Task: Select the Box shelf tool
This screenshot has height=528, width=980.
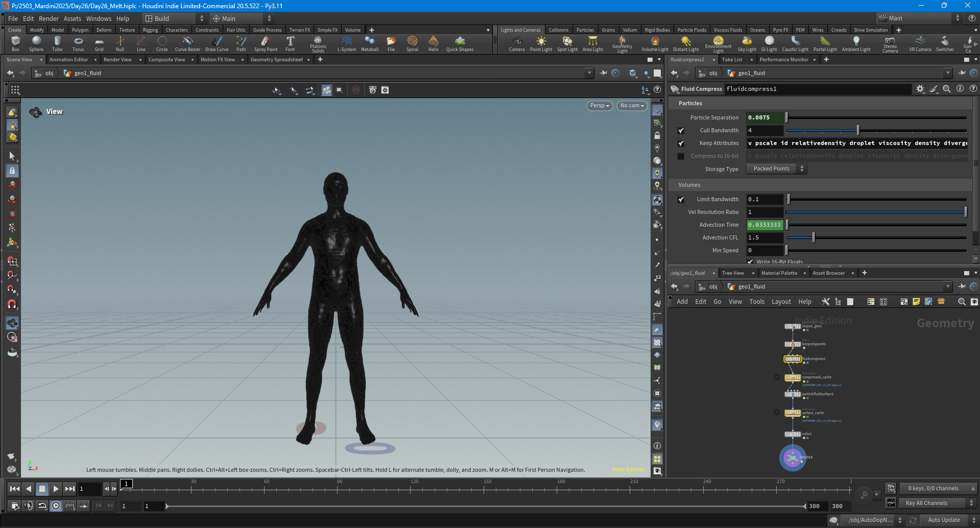Action: click(15, 43)
